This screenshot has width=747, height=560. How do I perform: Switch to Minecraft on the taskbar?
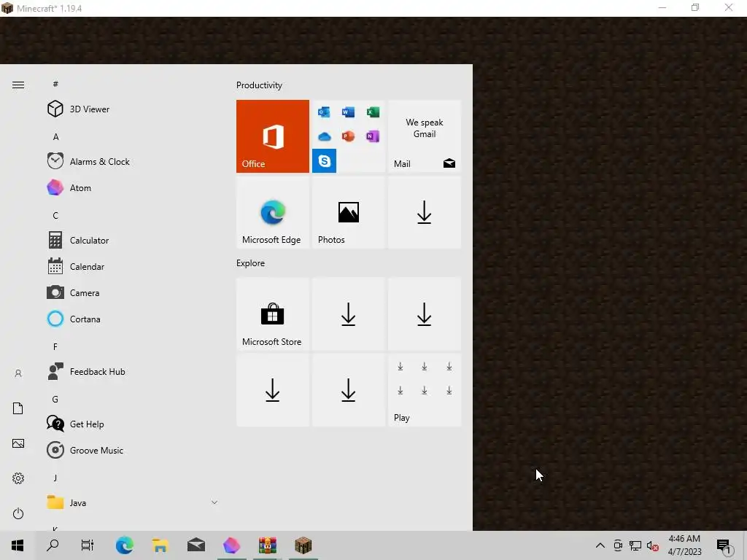coord(303,545)
